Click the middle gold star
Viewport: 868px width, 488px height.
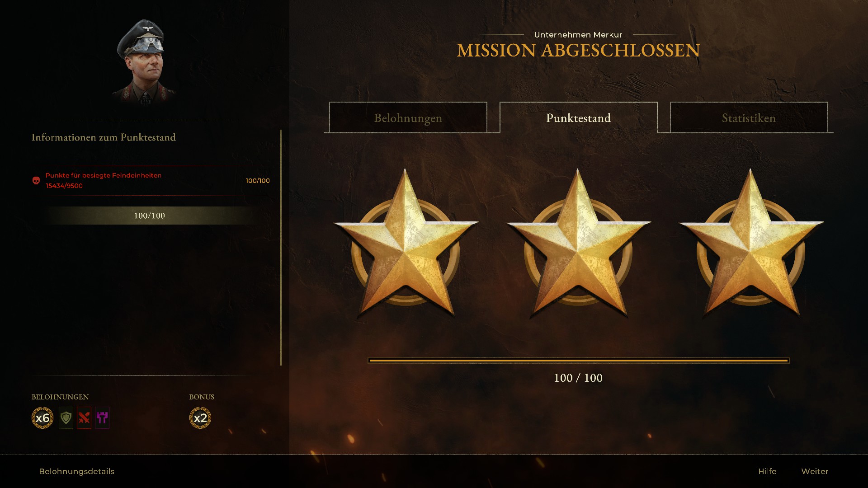point(578,244)
